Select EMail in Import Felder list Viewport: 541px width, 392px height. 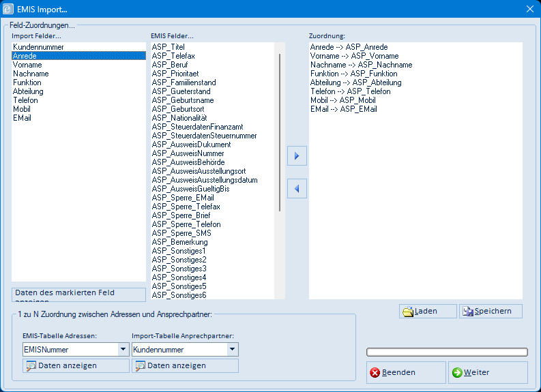[78, 118]
